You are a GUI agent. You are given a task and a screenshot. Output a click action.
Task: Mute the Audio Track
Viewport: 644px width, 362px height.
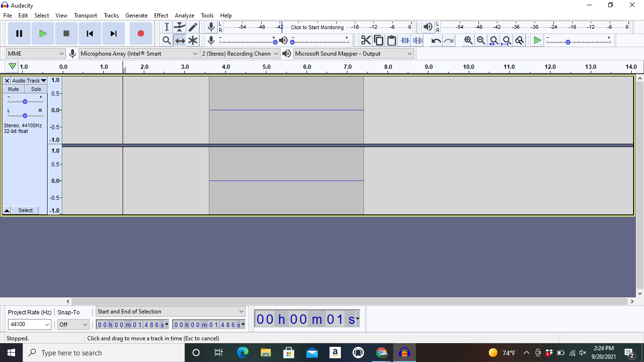(13, 89)
